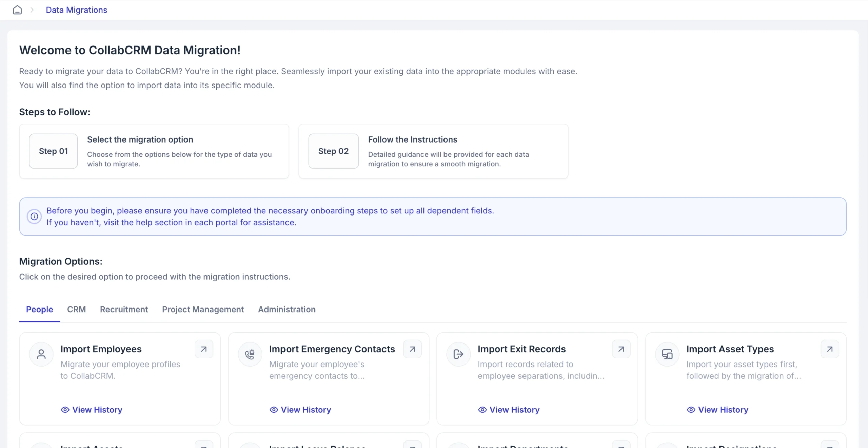This screenshot has width=868, height=448.
Task: Open the home icon in the breadcrumb
Action: (x=17, y=10)
